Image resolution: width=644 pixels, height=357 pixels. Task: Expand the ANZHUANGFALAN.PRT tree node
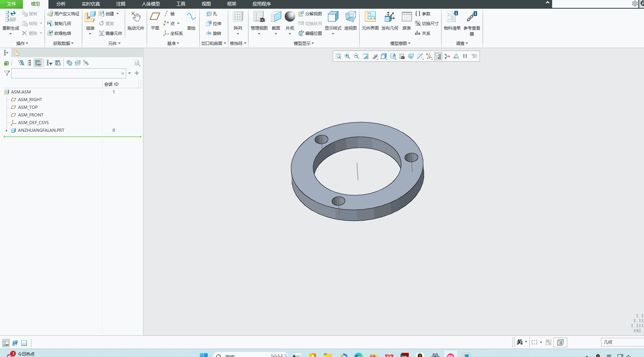pyautogui.click(x=7, y=130)
